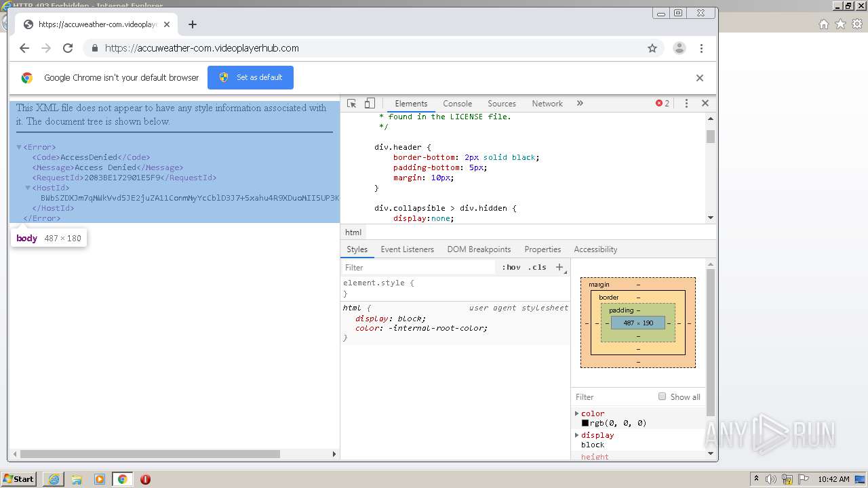Collapse the HostId XML node

tap(28, 188)
